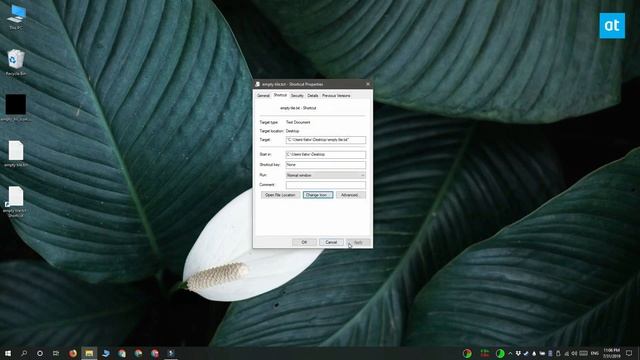Open File Explorer on the taskbar
Viewport: 640px width, 360px height.
(x=89, y=353)
